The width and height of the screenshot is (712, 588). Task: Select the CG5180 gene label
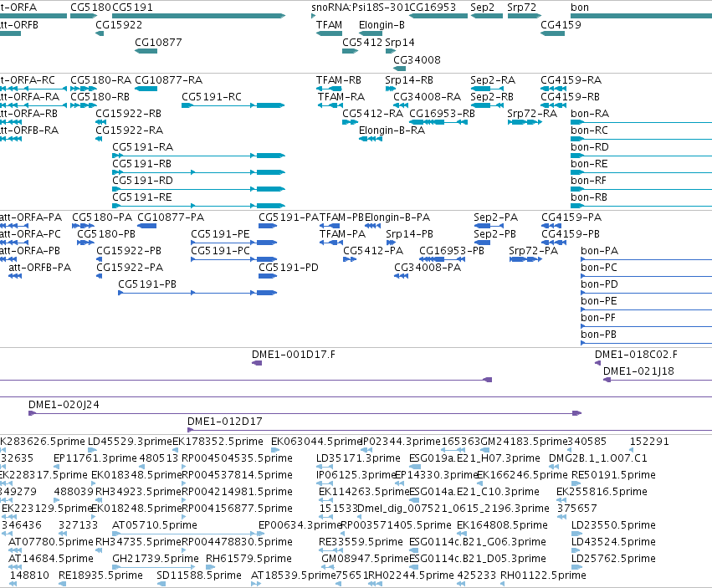coord(90,8)
